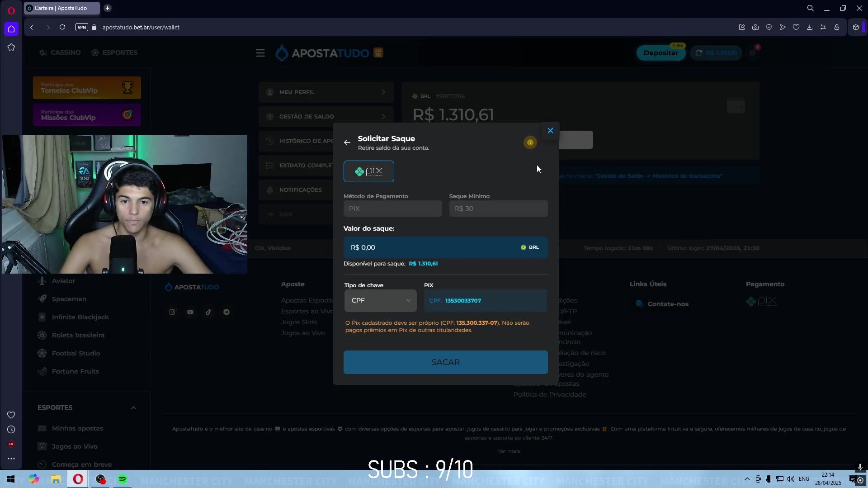Open Jogos ao Vivo in the sidebar
The width and height of the screenshot is (868, 488).
(x=75, y=446)
